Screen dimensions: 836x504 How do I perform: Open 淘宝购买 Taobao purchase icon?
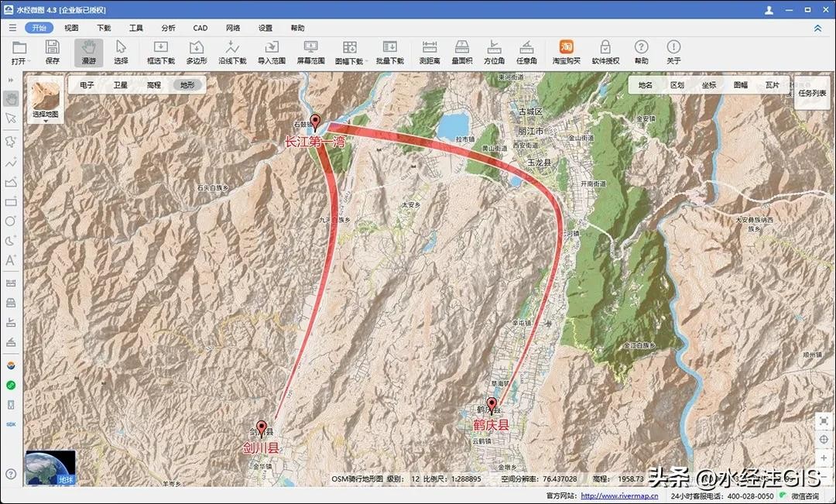[566, 51]
